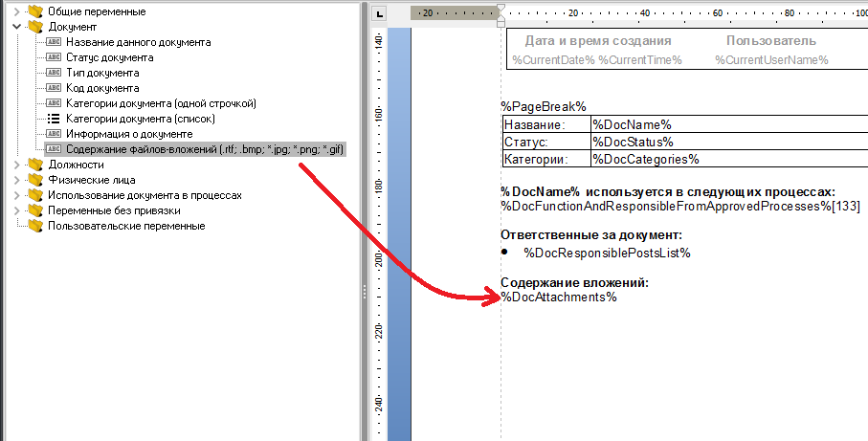Select the Тип документа variable
The height and width of the screenshot is (441, 868).
coord(102,73)
